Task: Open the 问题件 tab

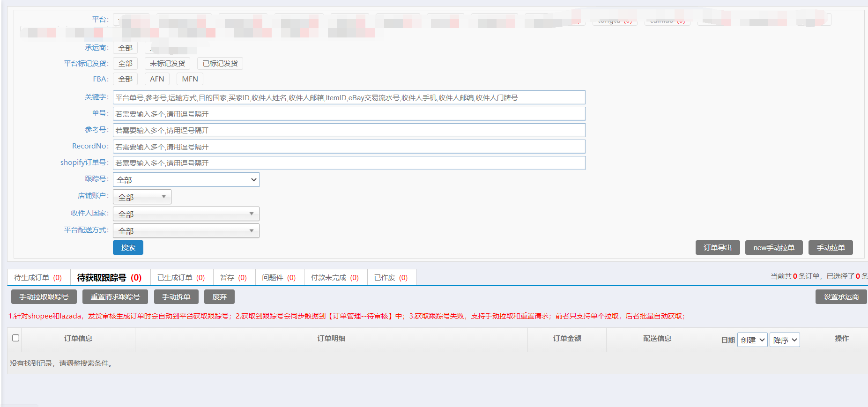Action: (x=279, y=278)
